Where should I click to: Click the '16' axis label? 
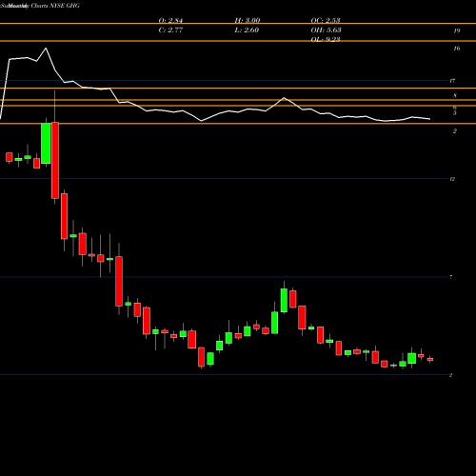[x=457, y=49]
